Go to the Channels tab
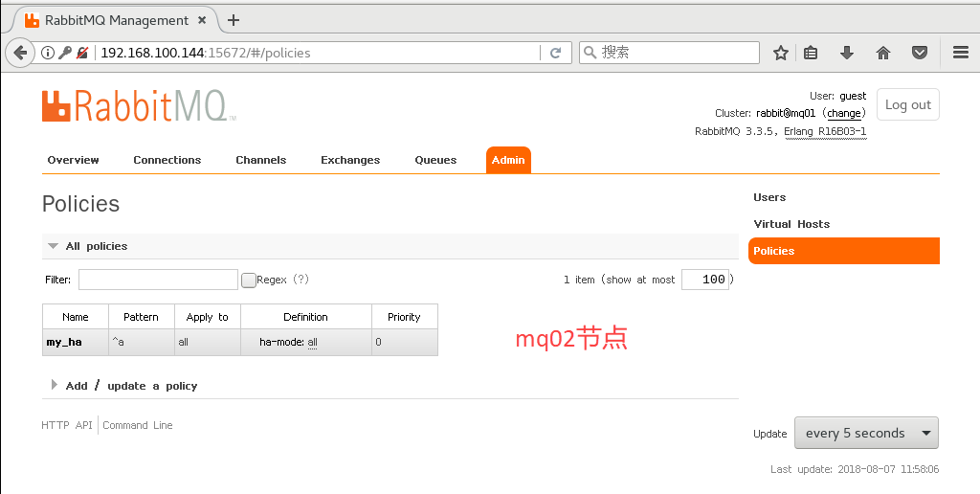The width and height of the screenshot is (980, 494). (260, 160)
